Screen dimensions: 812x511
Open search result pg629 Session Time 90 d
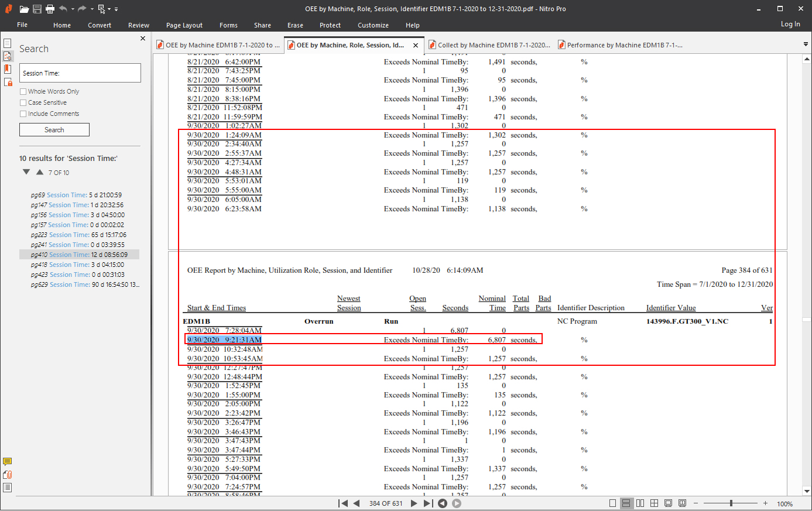point(85,284)
